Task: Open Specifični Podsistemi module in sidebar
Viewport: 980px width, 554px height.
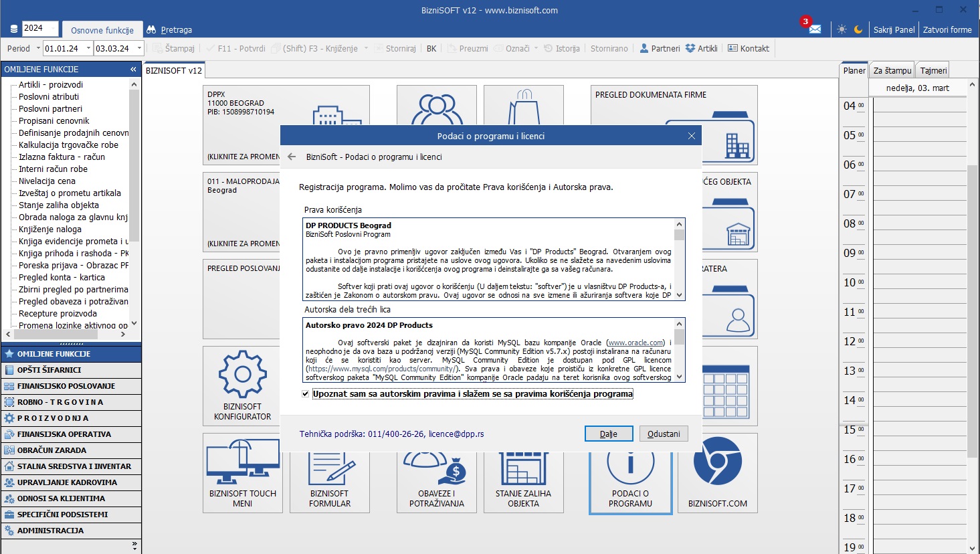Action: (x=71, y=515)
